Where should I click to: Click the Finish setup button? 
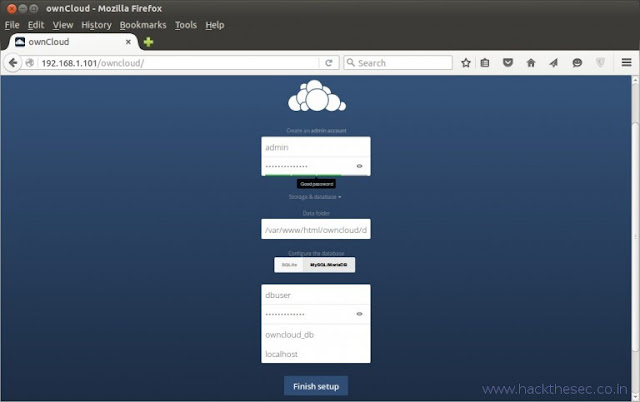click(316, 386)
